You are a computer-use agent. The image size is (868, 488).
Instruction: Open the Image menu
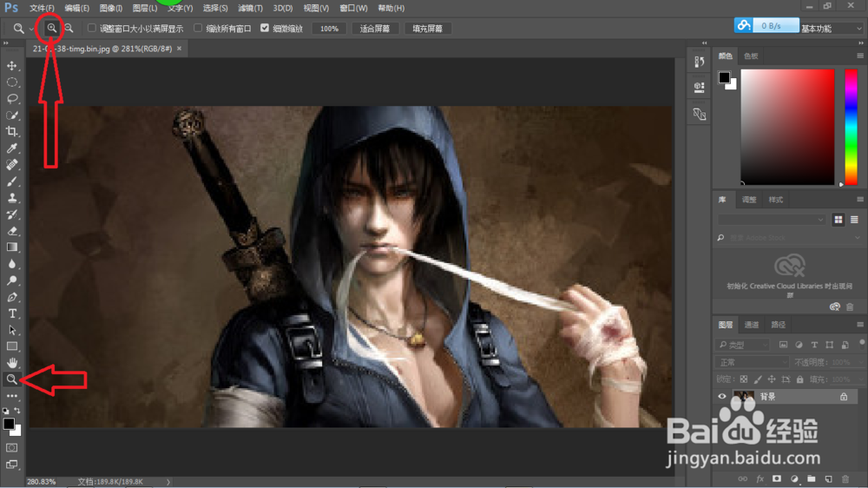[x=111, y=9]
